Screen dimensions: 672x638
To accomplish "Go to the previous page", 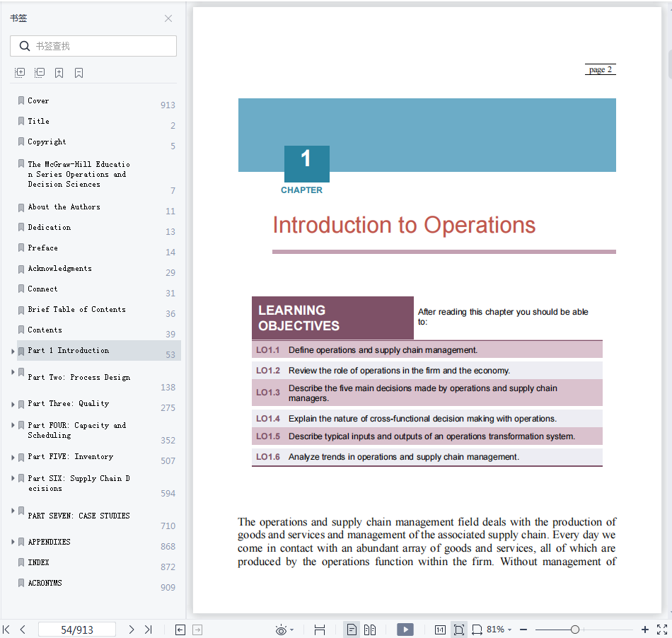I will click(23, 630).
